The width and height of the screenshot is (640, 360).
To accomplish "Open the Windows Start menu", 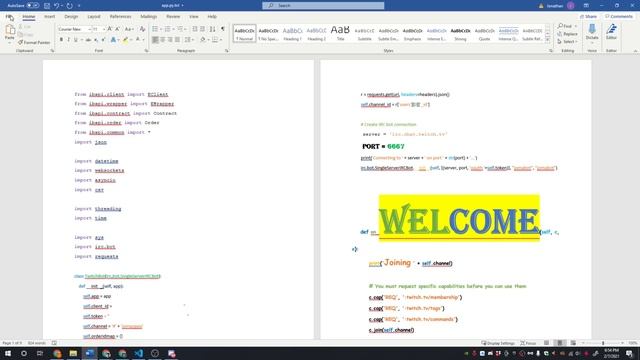I will coord(8,353).
